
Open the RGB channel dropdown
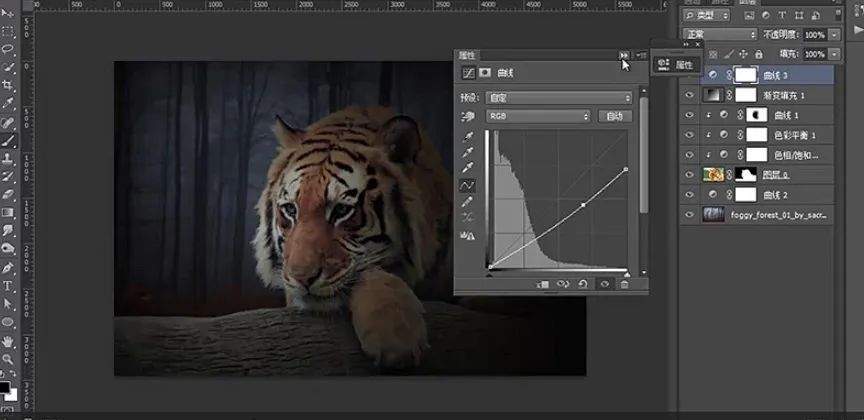pos(538,116)
